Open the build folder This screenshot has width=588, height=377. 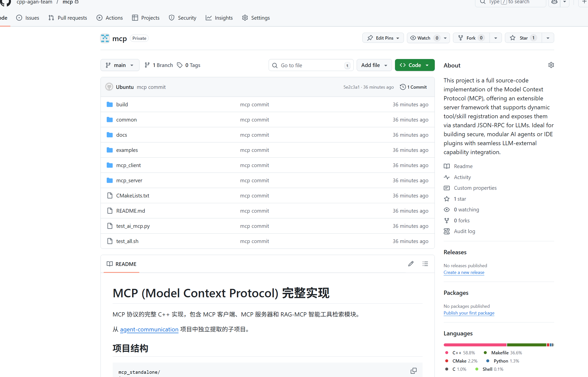122,104
